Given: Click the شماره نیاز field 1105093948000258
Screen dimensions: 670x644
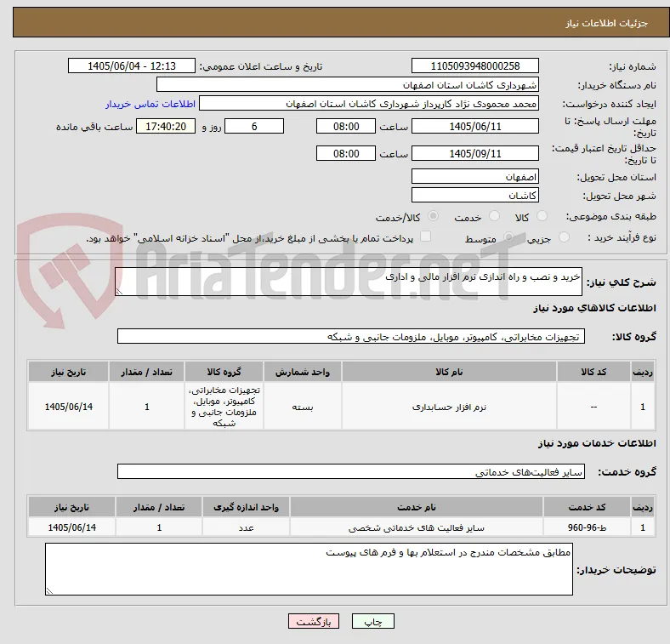Looking at the screenshot, I should coord(474,66).
